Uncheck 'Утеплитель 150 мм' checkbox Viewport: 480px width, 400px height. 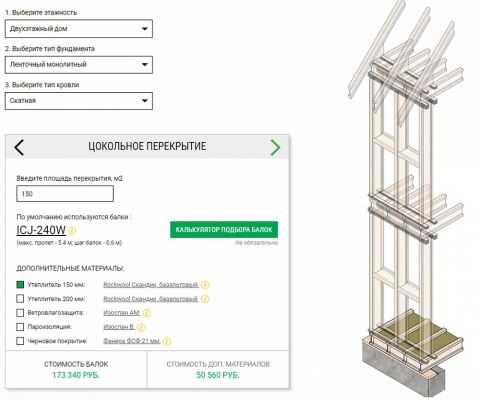pos(20,285)
